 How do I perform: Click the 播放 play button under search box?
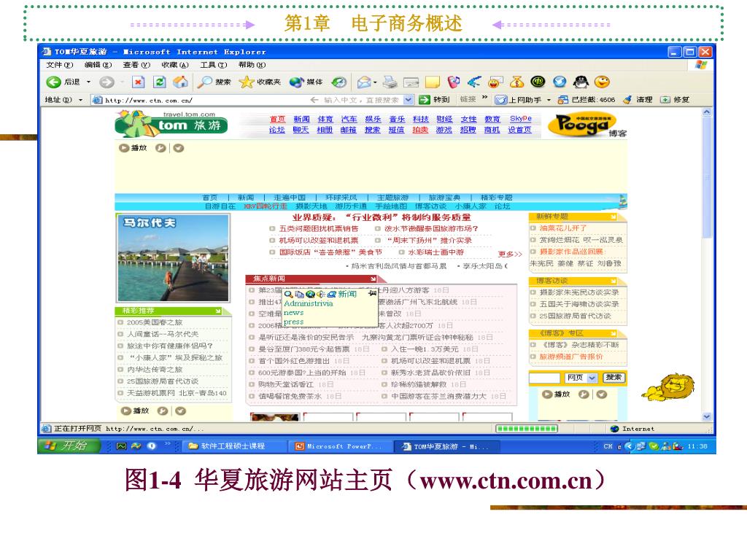[x=556, y=394]
